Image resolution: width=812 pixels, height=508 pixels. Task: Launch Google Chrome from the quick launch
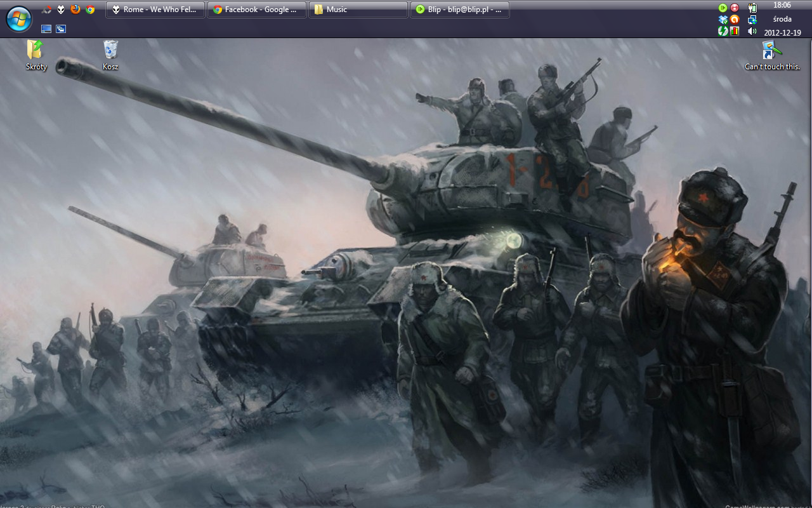coord(90,10)
